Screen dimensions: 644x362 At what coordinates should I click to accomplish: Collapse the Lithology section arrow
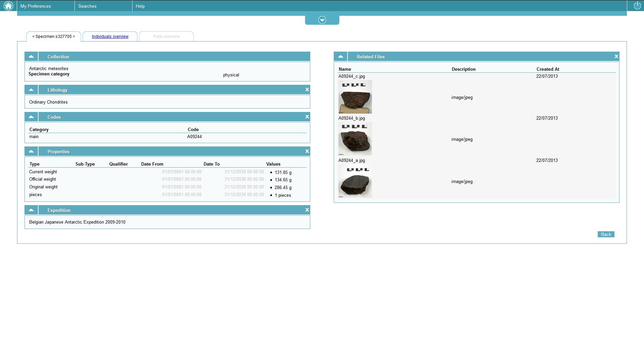click(x=31, y=89)
